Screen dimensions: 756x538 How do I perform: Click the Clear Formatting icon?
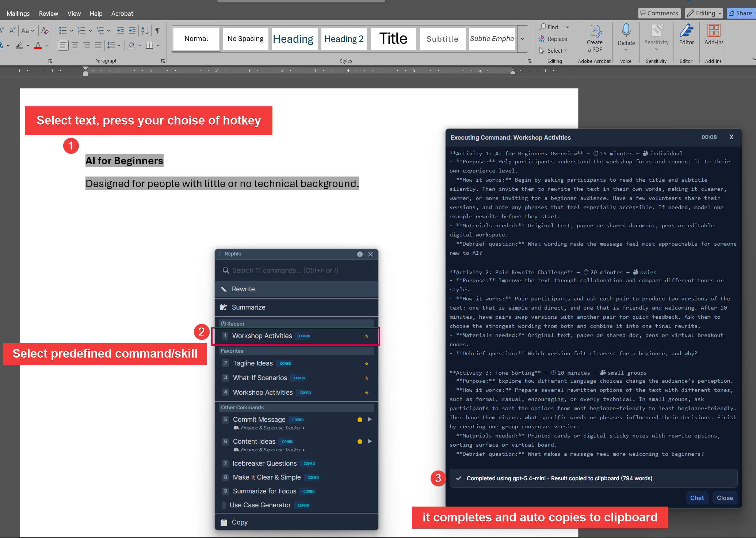click(x=45, y=31)
